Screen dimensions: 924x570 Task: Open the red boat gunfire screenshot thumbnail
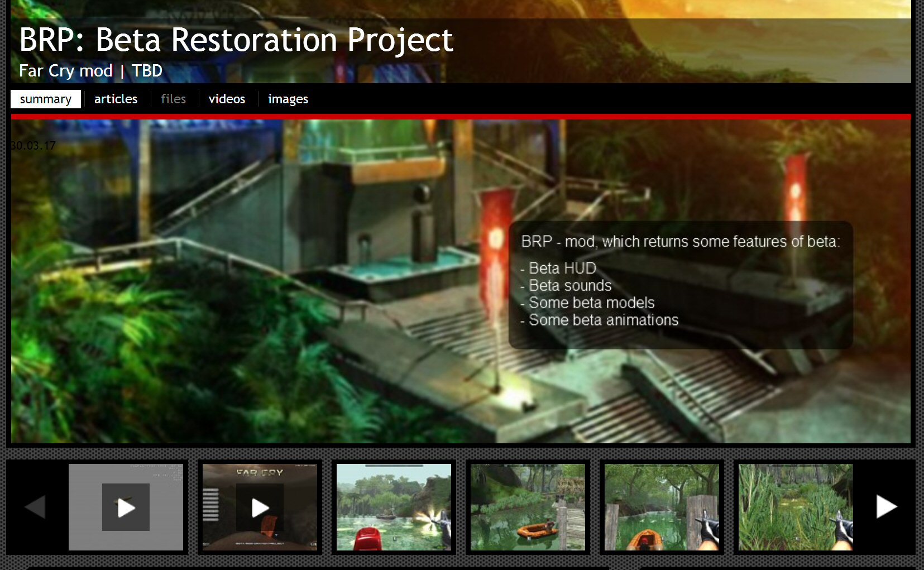tap(394, 507)
